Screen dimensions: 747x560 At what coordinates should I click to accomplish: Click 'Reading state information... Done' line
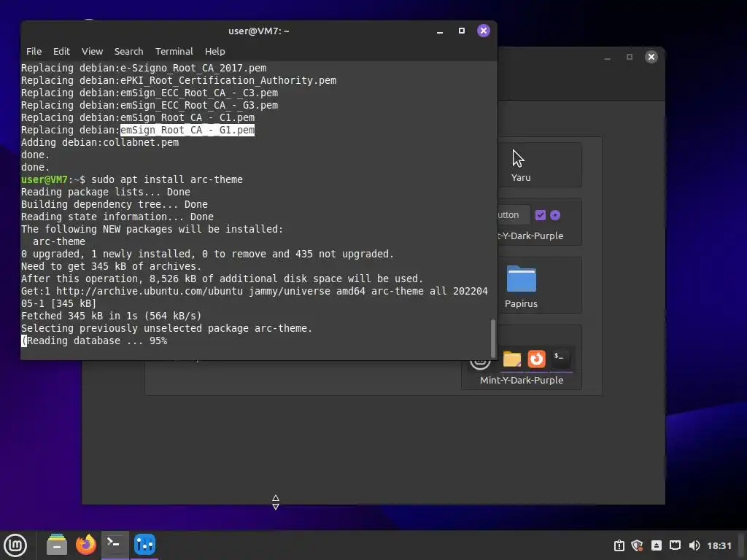[x=117, y=217]
